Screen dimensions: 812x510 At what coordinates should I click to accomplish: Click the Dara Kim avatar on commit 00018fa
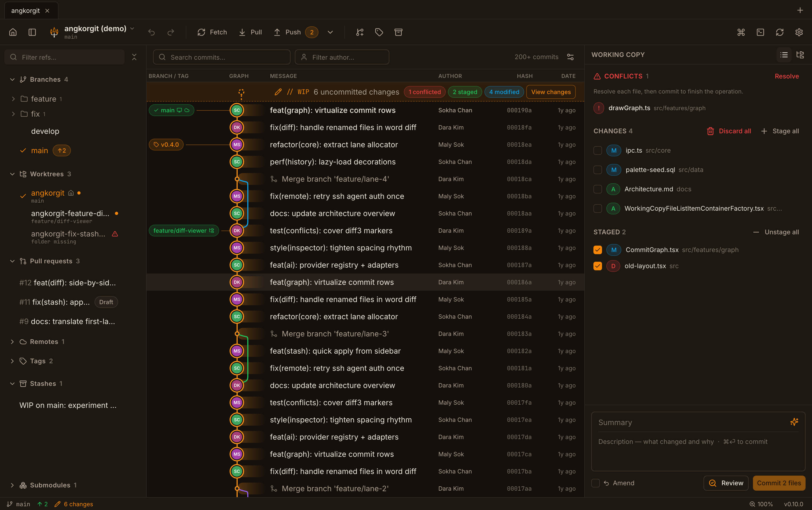pos(237,127)
